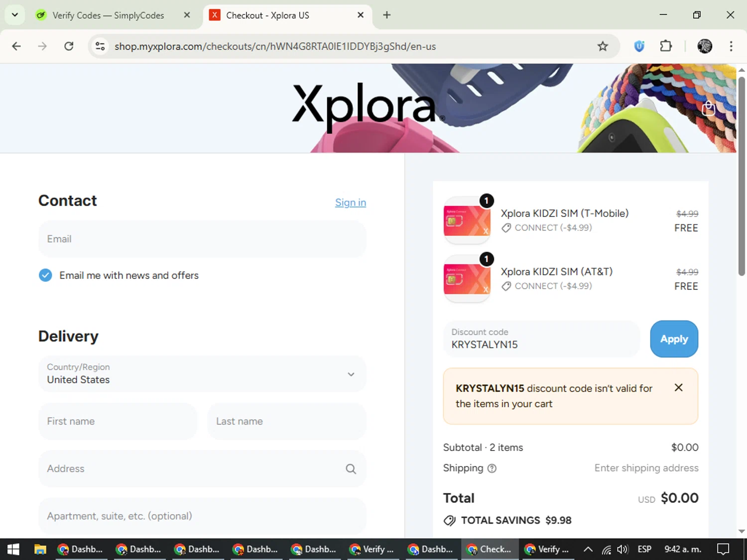Open the Wi-Fi network tray icon
The height and width of the screenshot is (560, 747).
[x=606, y=550]
